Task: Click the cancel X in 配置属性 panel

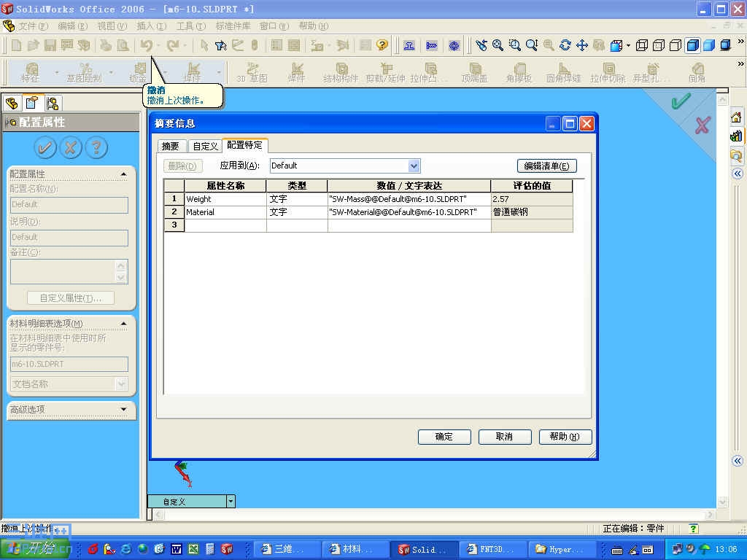Action: (x=71, y=147)
